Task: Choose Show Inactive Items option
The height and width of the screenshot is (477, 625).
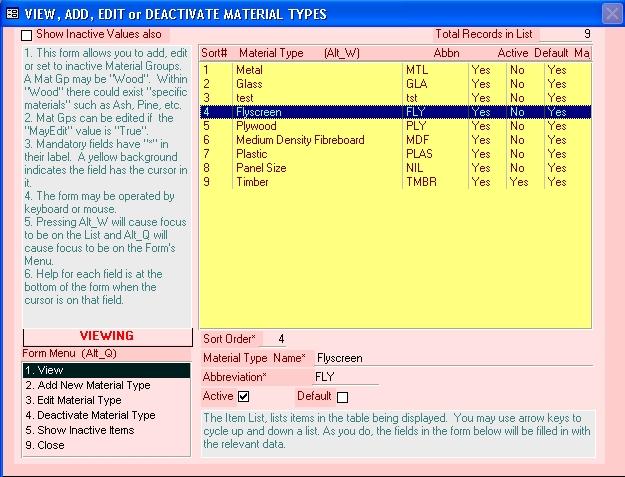Action: point(106,430)
